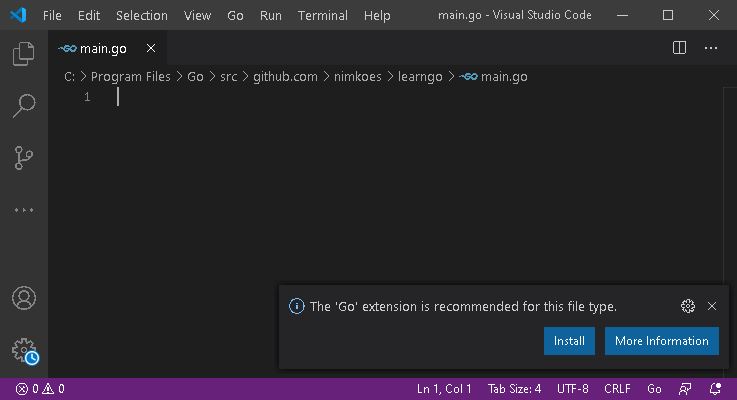Select encoding UTF-8 in status bar

(x=572, y=389)
